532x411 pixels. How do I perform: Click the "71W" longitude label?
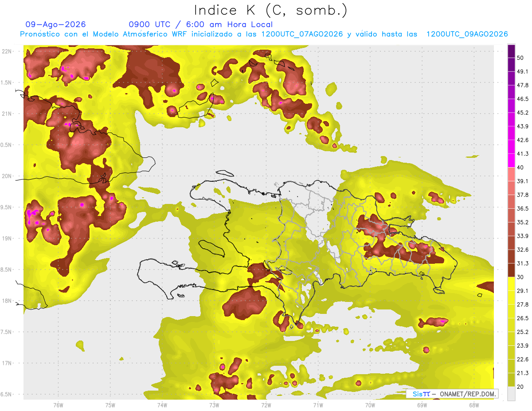point(318,404)
